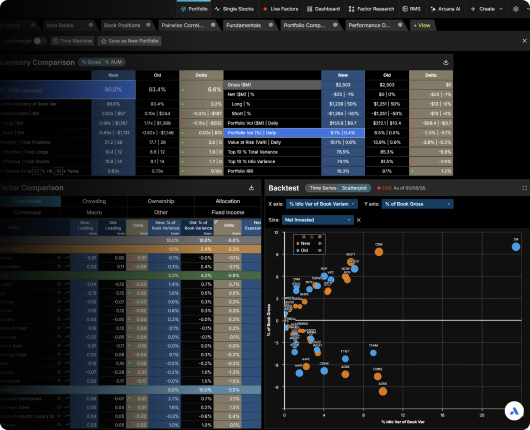Select % AUM in Summary Comparison toggle
The image size is (530, 430).
pos(113,62)
